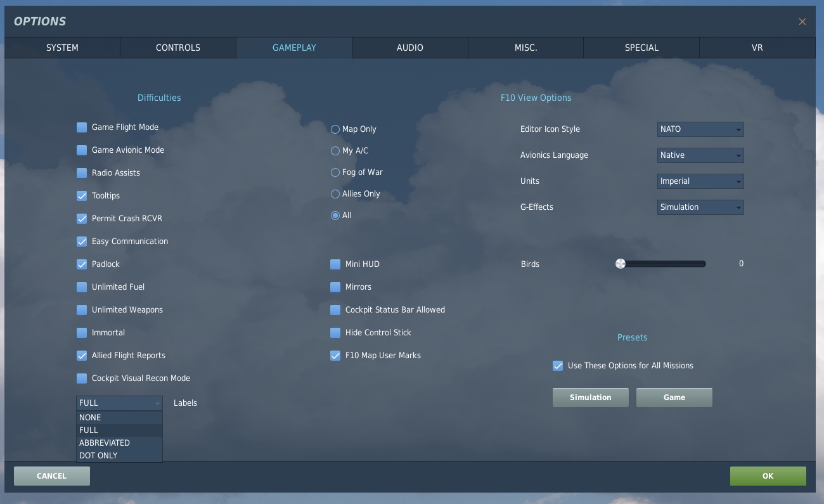Open the MISC. tab
The height and width of the screenshot is (504, 824).
tap(525, 48)
